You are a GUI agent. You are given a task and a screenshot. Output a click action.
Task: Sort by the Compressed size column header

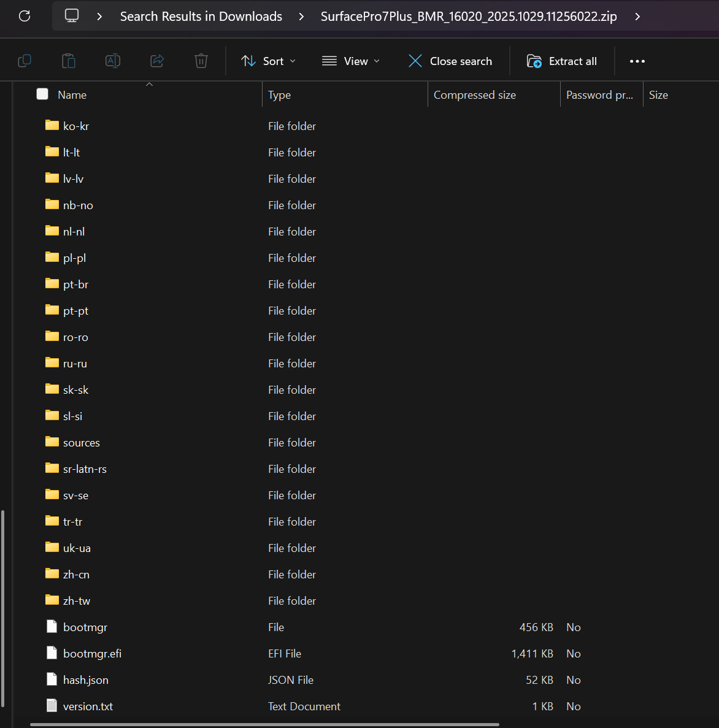[x=475, y=94]
